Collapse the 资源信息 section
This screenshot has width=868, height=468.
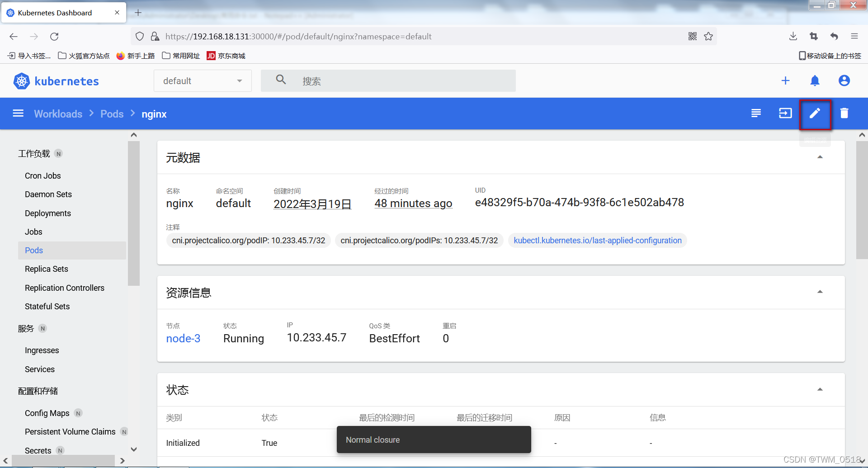[820, 292]
